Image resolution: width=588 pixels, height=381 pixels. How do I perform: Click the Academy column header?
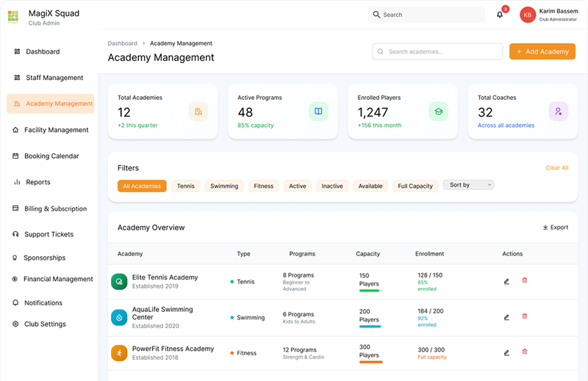(130, 254)
